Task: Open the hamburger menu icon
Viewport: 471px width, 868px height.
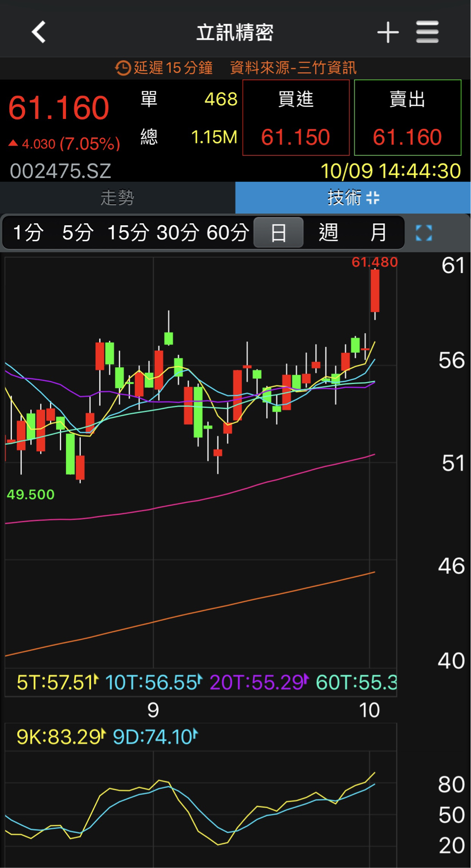Action: click(427, 32)
